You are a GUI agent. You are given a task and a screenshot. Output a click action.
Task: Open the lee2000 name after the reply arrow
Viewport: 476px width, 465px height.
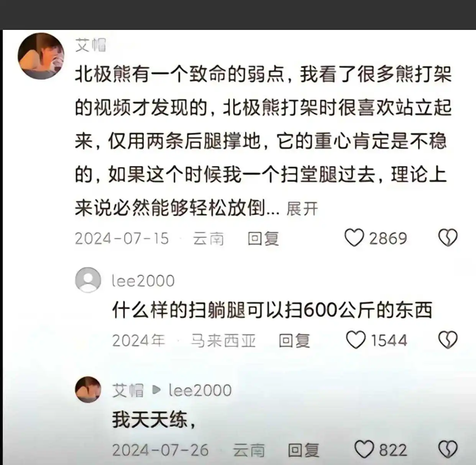[200, 390]
